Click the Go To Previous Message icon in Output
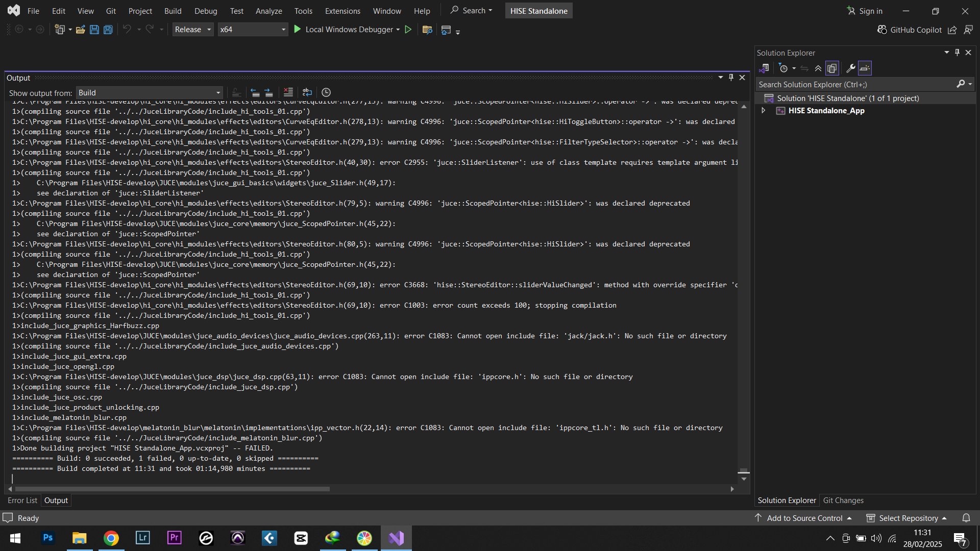This screenshot has width=980, height=551. (255, 92)
